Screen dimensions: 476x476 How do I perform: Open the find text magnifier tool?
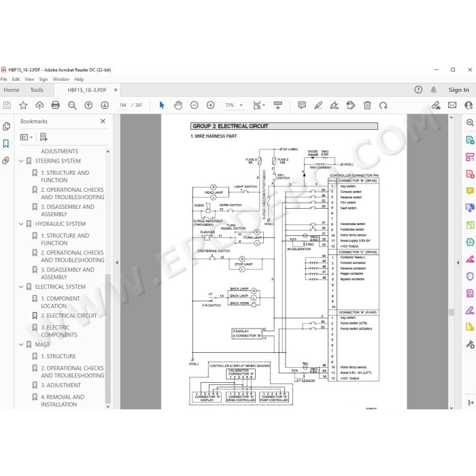(x=72, y=105)
